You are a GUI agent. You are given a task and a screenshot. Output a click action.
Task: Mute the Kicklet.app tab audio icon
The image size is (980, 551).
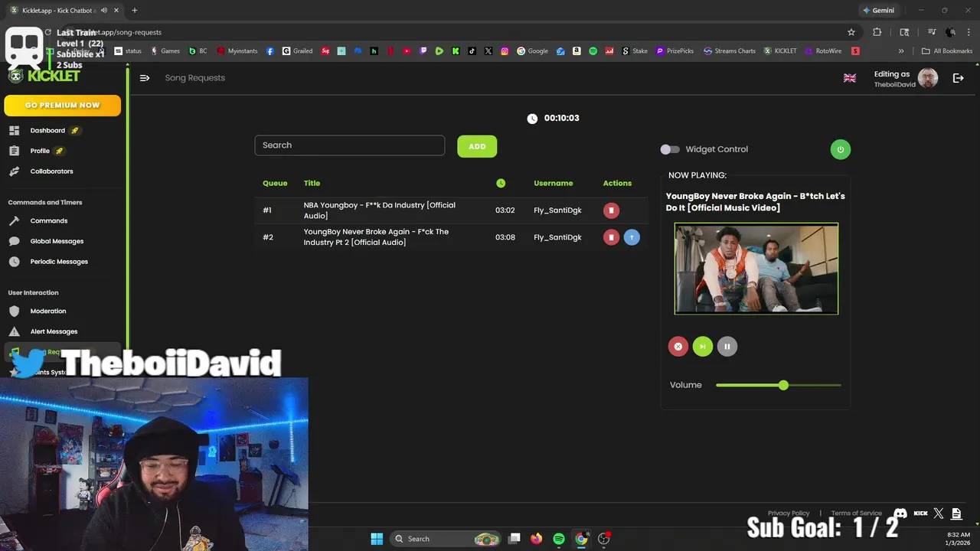pyautogui.click(x=103, y=10)
